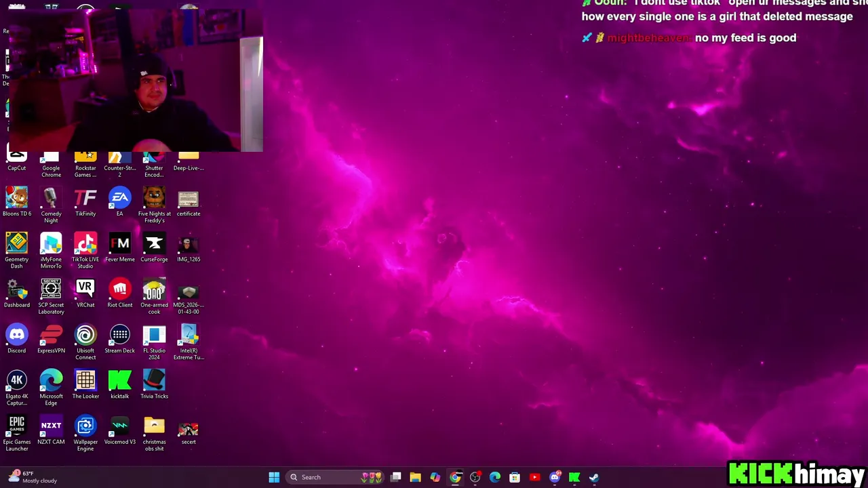Open the green Kick taskbar icon

(x=574, y=477)
